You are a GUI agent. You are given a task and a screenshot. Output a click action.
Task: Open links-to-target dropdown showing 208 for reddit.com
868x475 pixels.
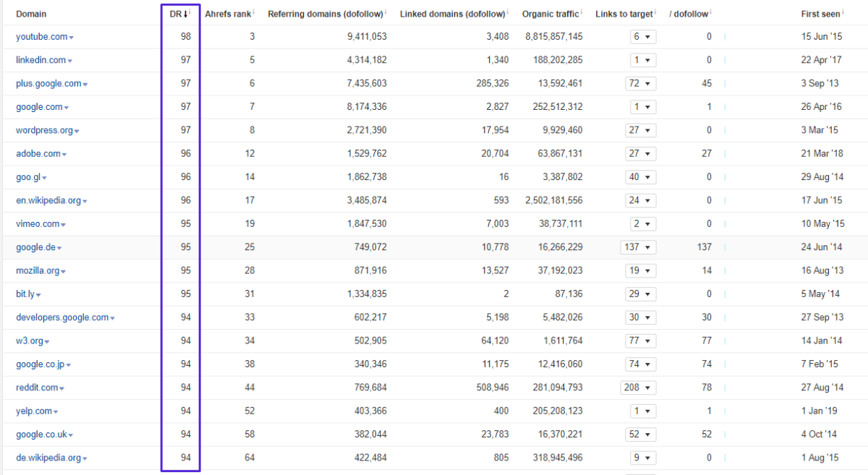tap(637, 388)
